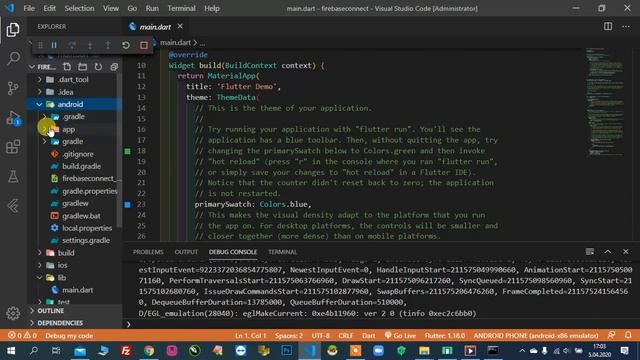
Task: Expand the build folder
Action: (x=40, y=253)
